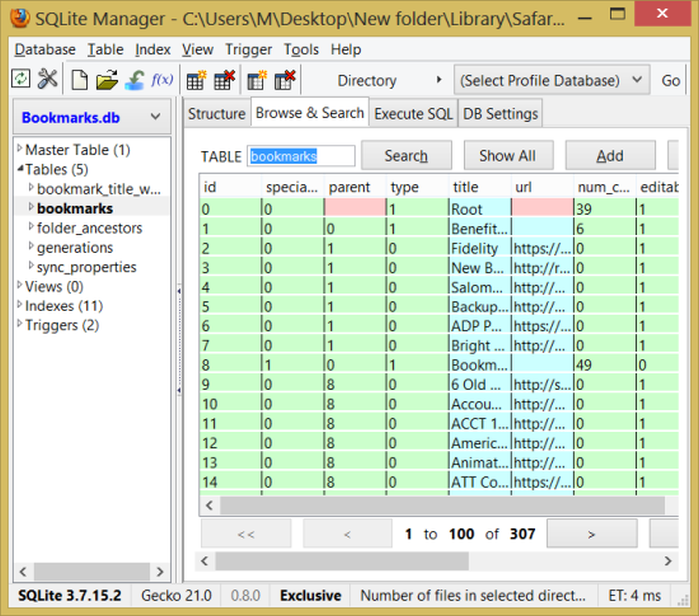The height and width of the screenshot is (616, 699).
Task: Click the Refresh icon in the toolbar
Action: 21,79
